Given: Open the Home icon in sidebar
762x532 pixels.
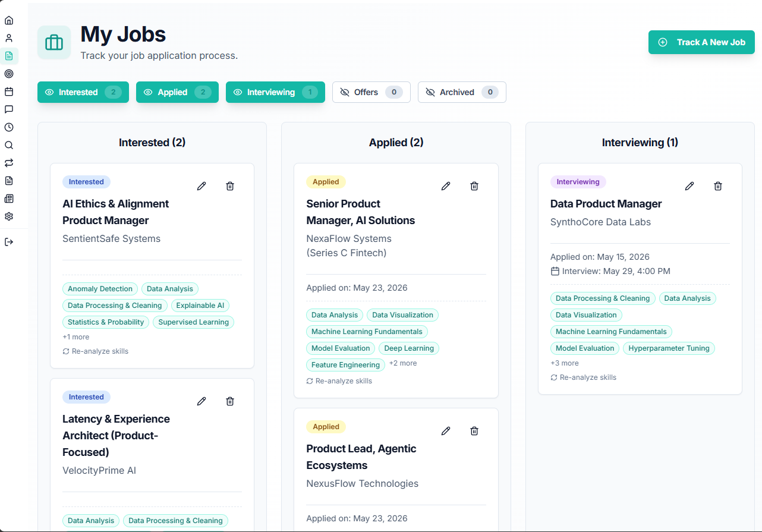Looking at the screenshot, I should 9,20.
